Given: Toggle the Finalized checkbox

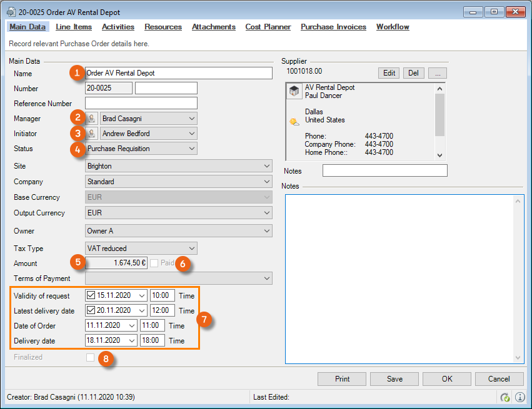Looking at the screenshot, I should (91, 357).
